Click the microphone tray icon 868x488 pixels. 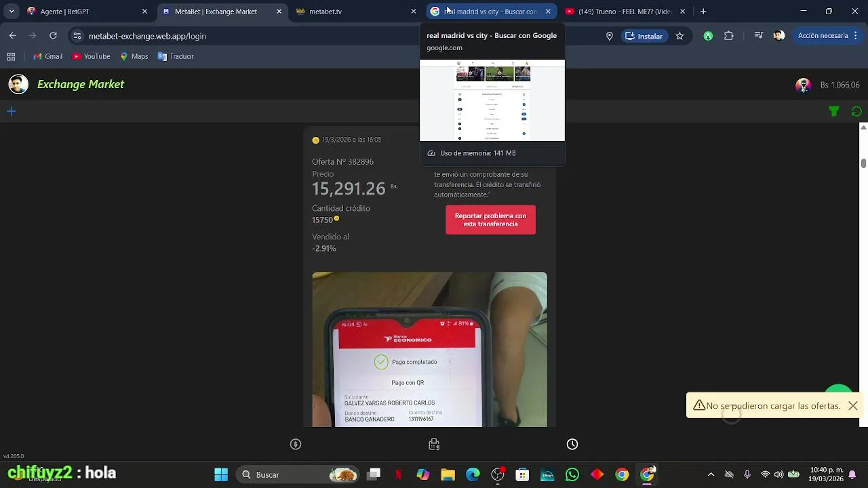(747, 474)
